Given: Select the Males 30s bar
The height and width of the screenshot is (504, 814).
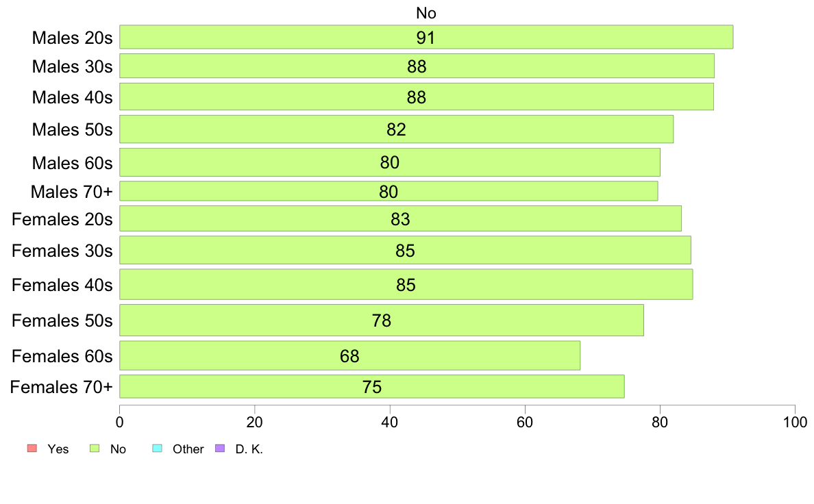Looking at the screenshot, I should 417,66.
